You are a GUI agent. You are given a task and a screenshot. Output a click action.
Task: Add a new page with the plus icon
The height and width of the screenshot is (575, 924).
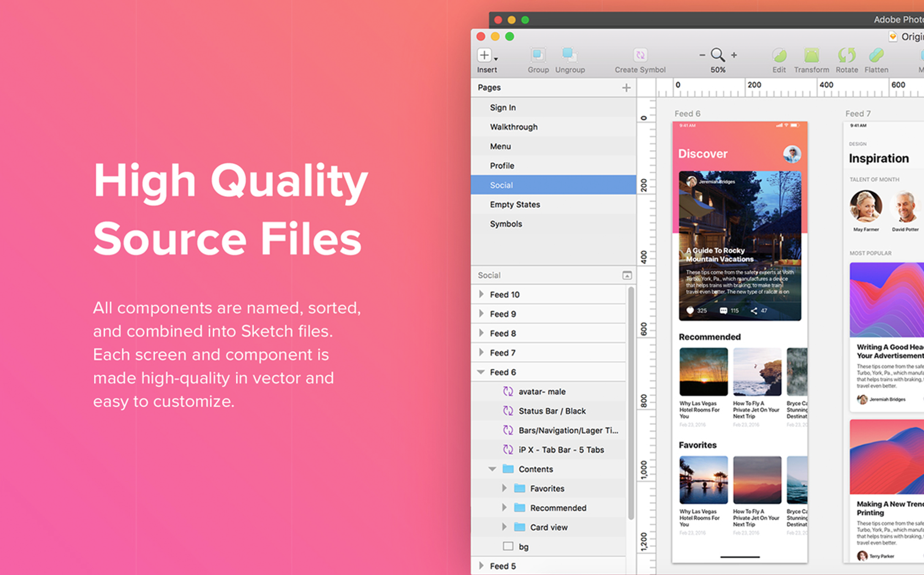click(626, 87)
